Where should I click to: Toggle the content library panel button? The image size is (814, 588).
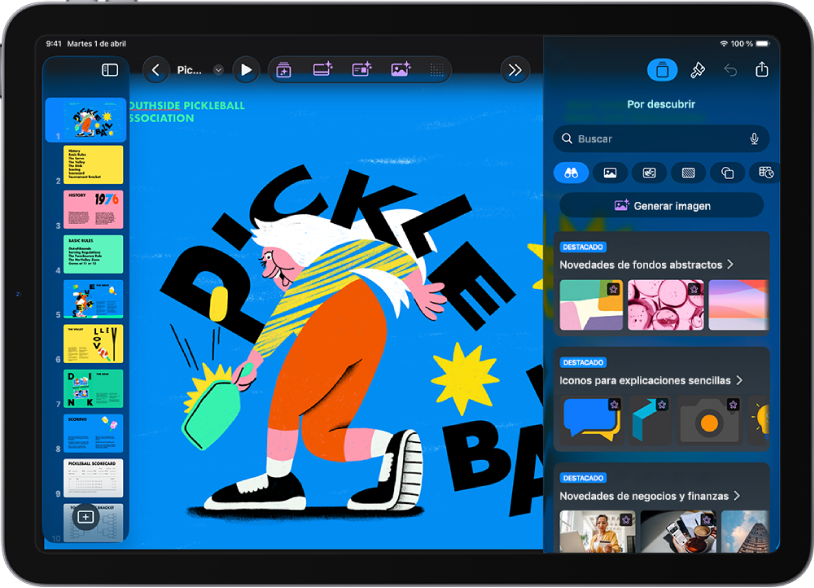click(x=662, y=70)
